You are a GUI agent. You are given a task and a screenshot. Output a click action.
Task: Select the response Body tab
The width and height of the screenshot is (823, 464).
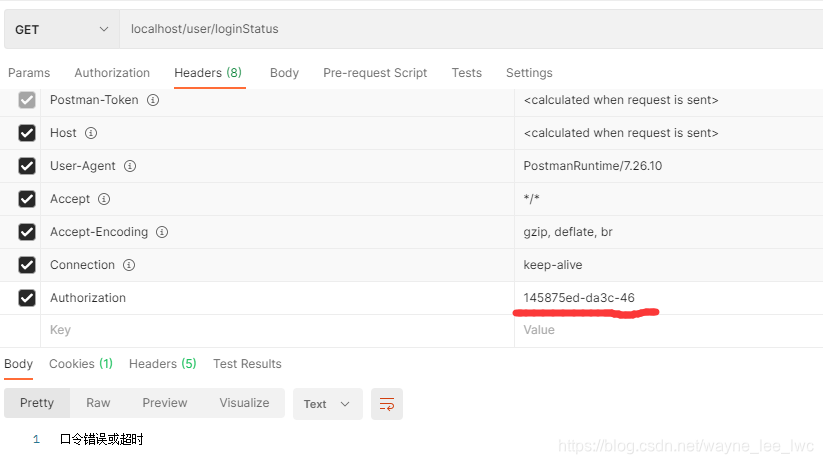(x=18, y=364)
